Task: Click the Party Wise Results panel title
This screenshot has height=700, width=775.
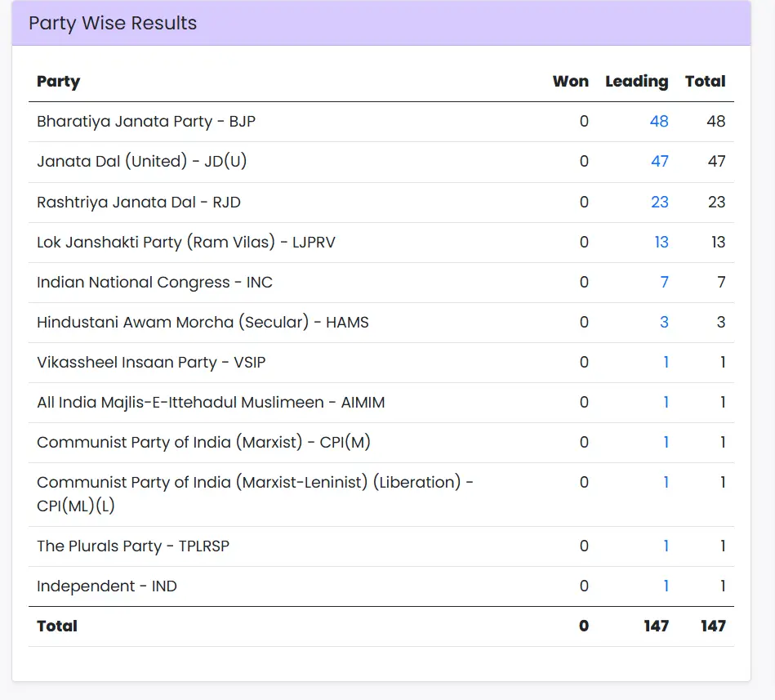Action: click(113, 23)
